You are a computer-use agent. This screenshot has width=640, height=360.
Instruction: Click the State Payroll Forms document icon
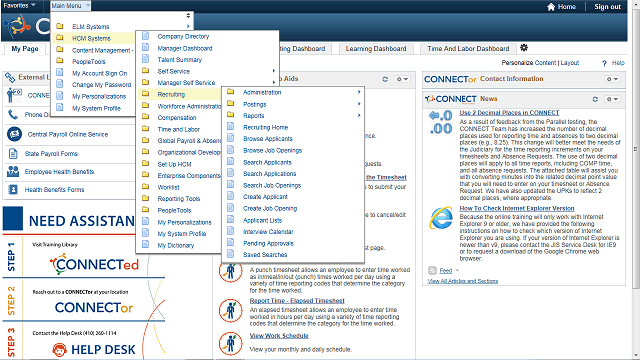[13, 153]
